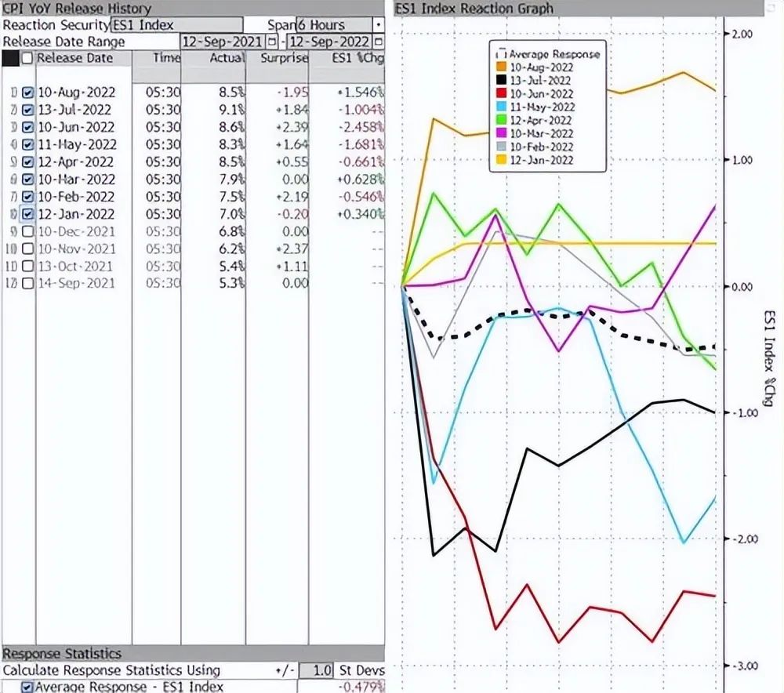Edit the St Devs 1.0 value field
The height and width of the screenshot is (693, 784).
pyautogui.click(x=321, y=671)
